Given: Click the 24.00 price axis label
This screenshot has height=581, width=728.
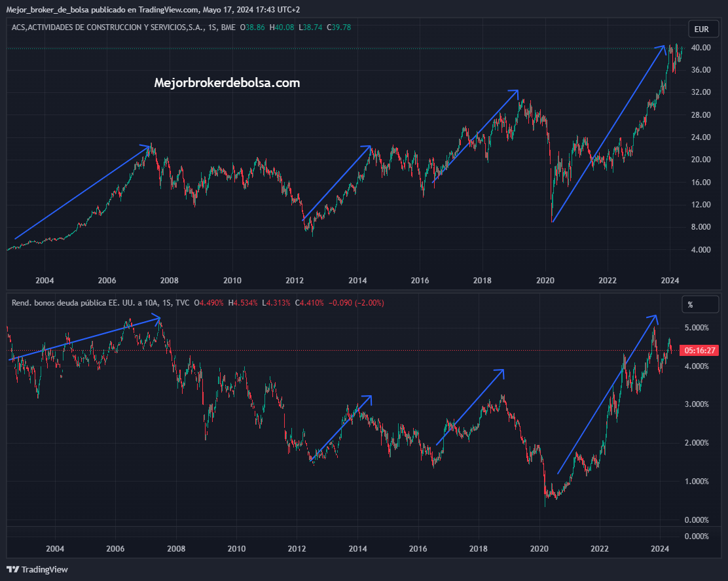Looking at the screenshot, I should coord(701,137).
